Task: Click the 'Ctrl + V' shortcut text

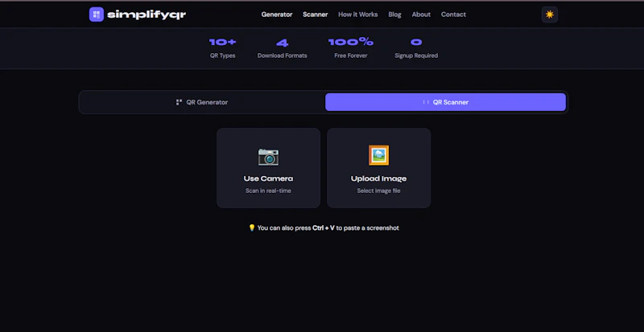Action: coord(324,227)
